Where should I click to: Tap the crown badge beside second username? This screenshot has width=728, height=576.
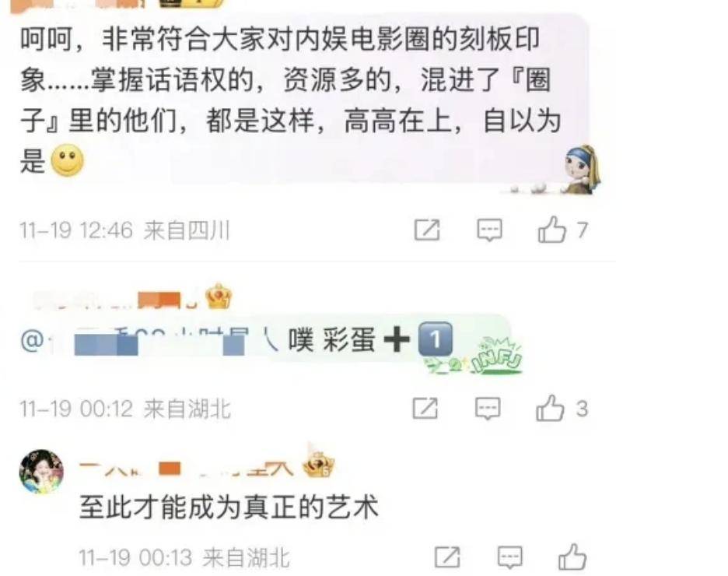[219, 297]
